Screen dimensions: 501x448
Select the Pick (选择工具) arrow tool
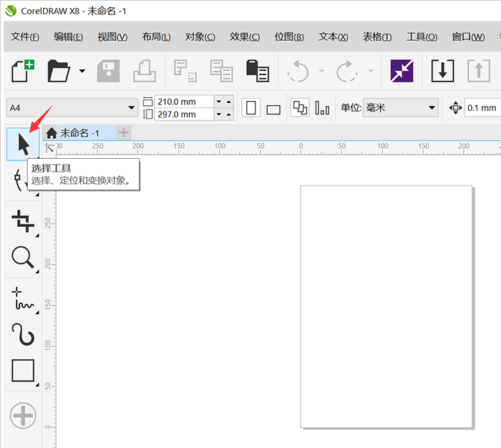point(24,144)
